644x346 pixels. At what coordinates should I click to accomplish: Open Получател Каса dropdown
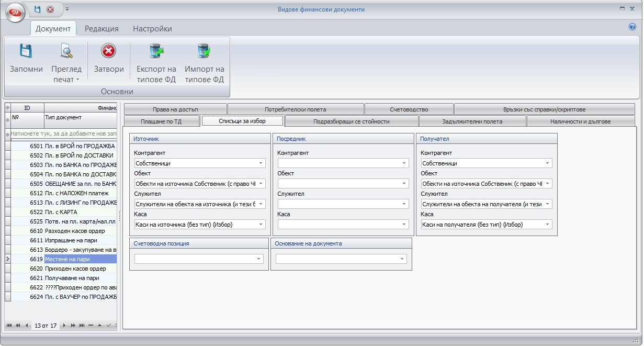tap(547, 225)
